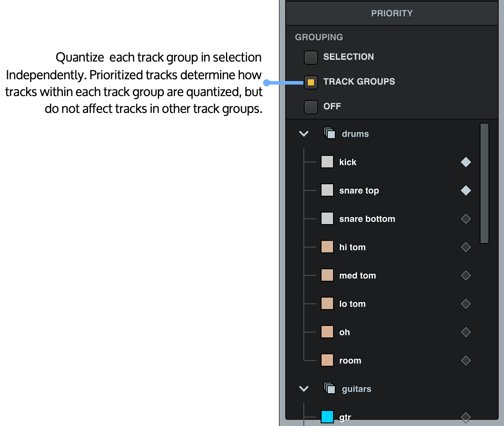
Task: Select the kick track name
Action: coord(348,162)
